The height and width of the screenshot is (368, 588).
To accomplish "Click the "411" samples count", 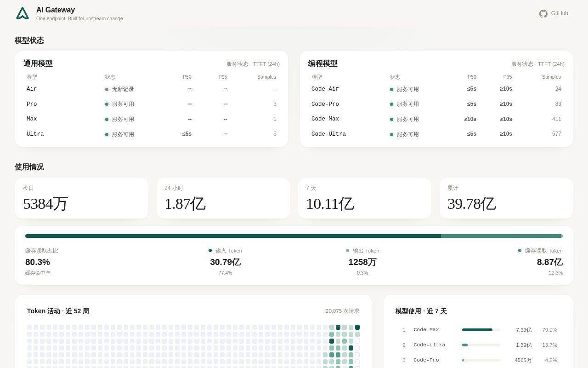I will (x=557, y=119).
